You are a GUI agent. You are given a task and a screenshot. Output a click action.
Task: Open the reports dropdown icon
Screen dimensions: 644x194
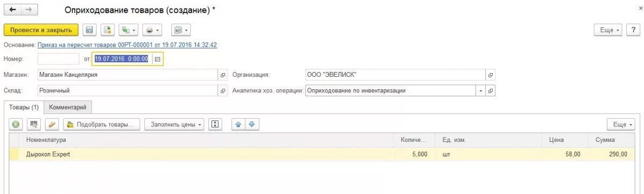click(x=181, y=30)
